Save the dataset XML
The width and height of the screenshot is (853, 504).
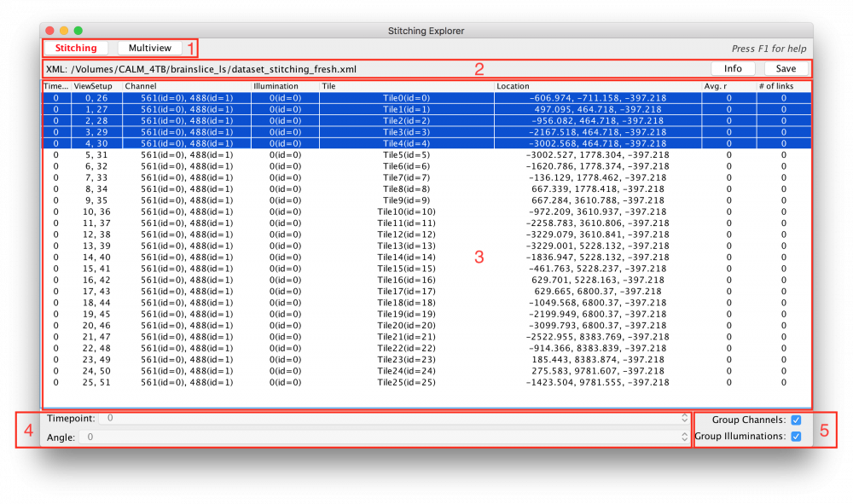click(786, 68)
